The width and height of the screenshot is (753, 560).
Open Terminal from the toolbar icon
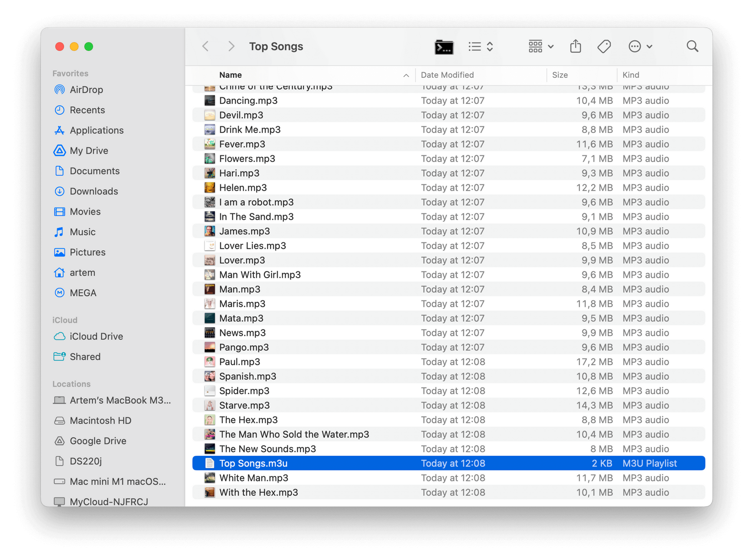coord(444,47)
